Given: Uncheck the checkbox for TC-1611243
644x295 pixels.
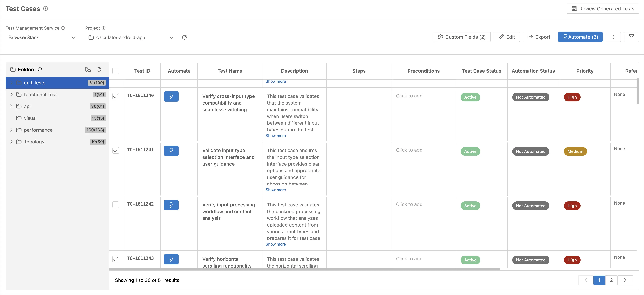Looking at the screenshot, I should tap(116, 259).
